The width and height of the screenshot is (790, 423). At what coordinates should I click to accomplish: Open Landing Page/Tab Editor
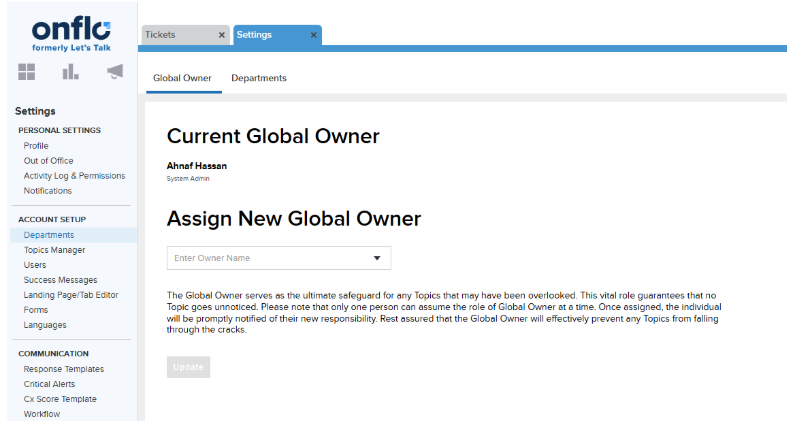pos(70,295)
